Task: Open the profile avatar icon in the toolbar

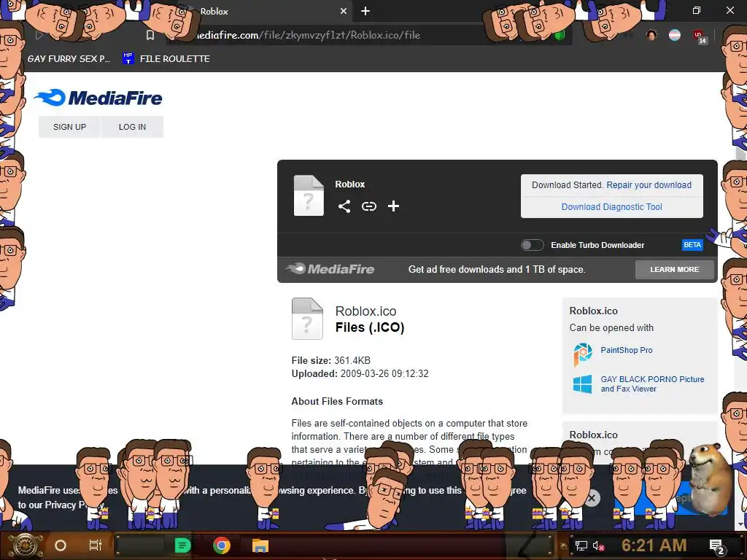Action: click(651, 35)
